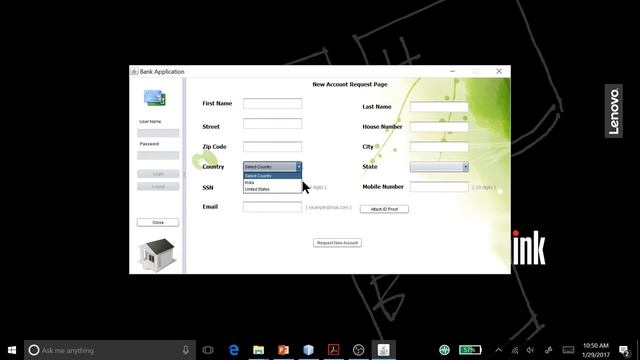
Task: Open the taskbar clock and date
Action: [596, 350]
